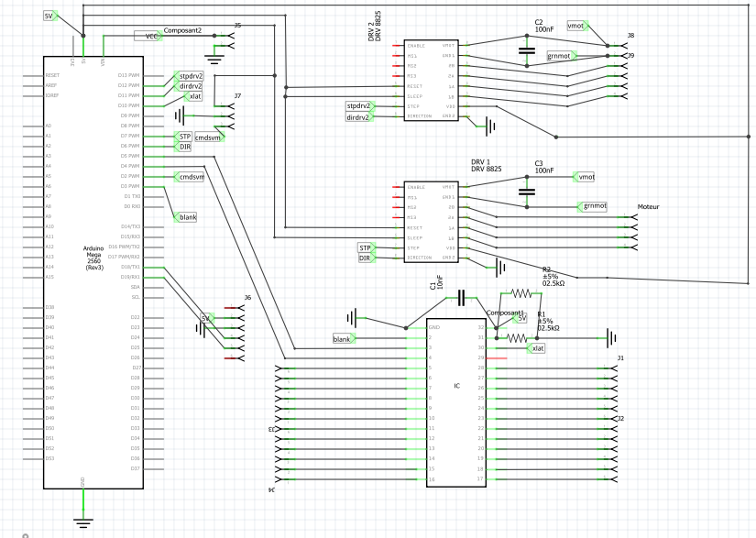Click the C1 10nF capacitor symbol
Image resolution: width=756 pixels, height=538 pixels.
[463, 298]
